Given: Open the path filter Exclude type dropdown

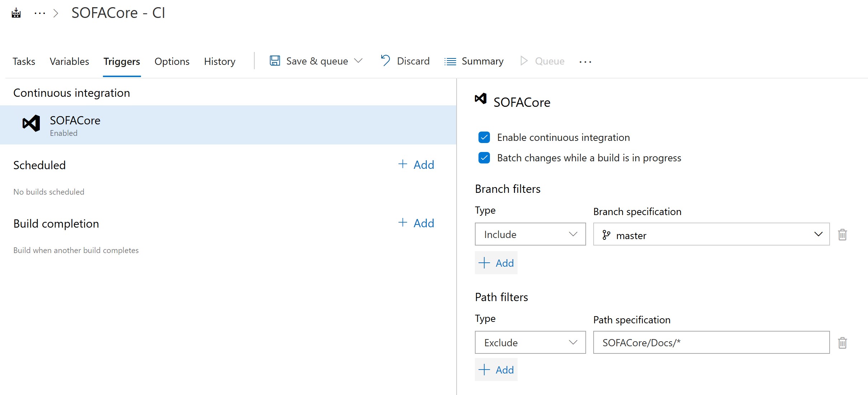Looking at the screenshot, I should [x=530, y=343].
